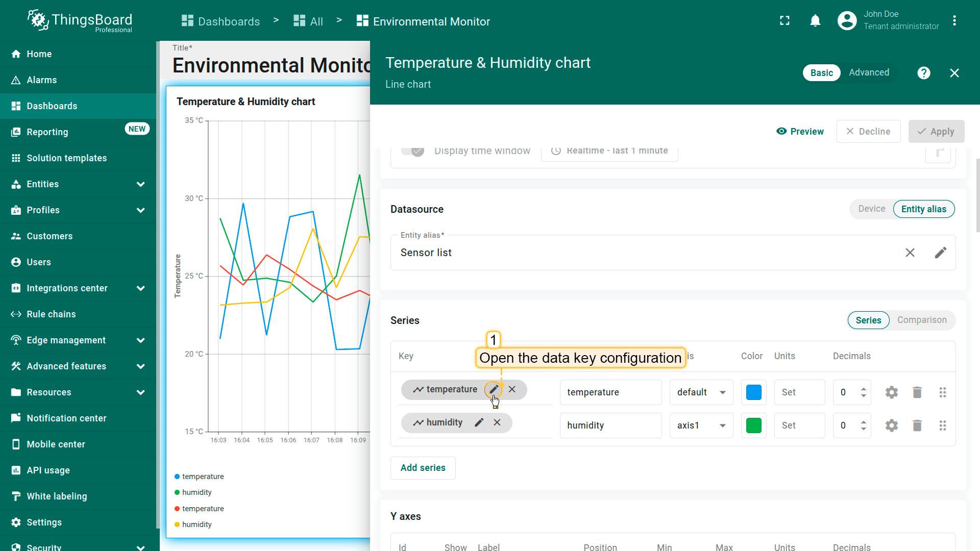Edit the humidity data key pencil

[479, 422]
